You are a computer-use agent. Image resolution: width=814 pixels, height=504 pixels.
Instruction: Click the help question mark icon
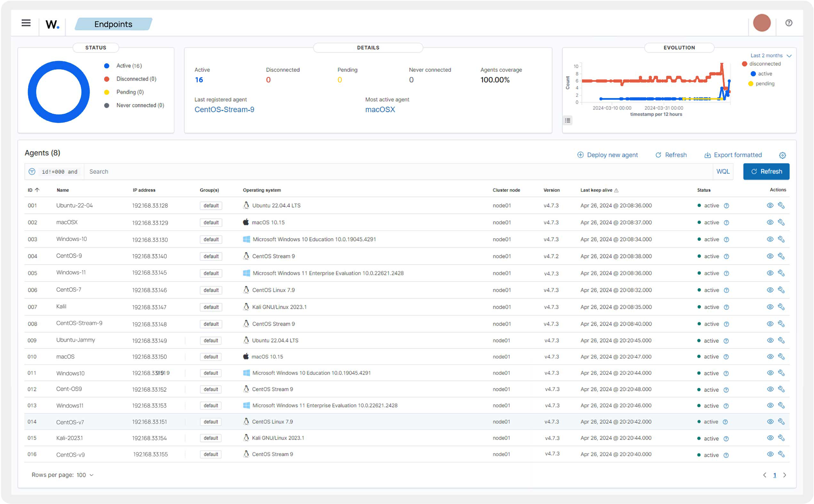[x=789, y=23]
